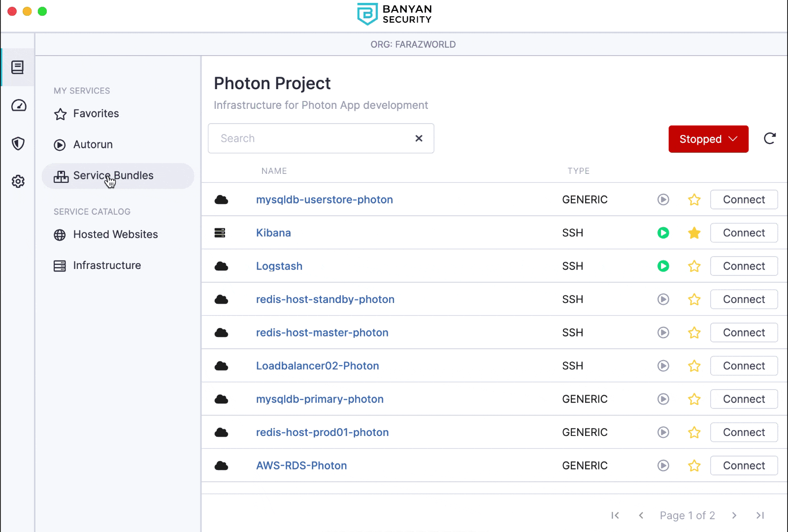
Task: Toggle autorun for mysqldb-userstore-photon
Action: tap(663, 199)
